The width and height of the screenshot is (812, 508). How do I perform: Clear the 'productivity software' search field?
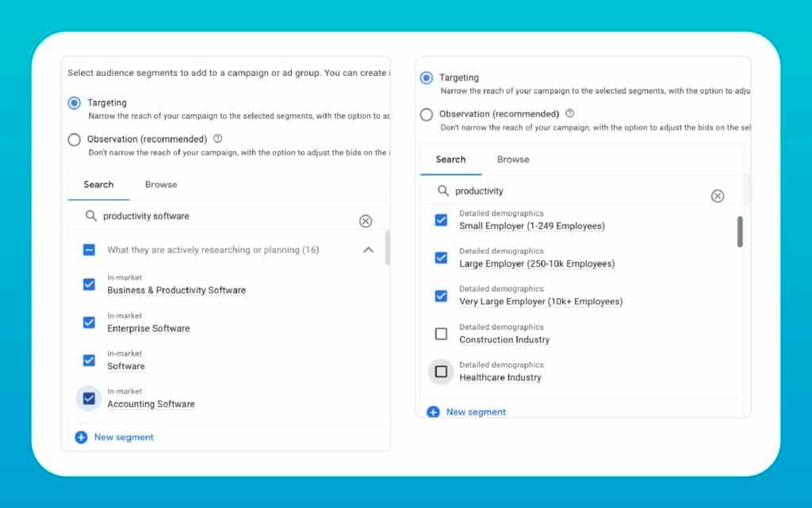(x=366, y=221)
